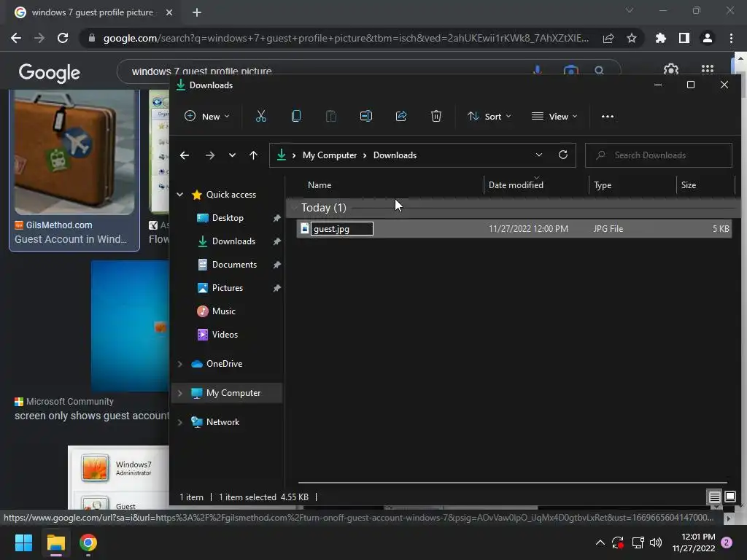
Task: Open the See more ellipsis menu
Action: coord(608,116)
